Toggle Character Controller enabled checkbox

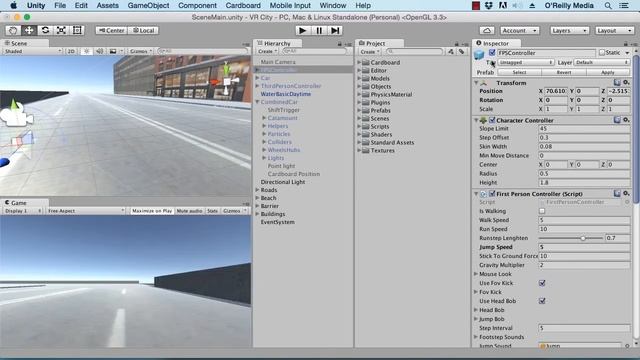click(x=492, y=120)
